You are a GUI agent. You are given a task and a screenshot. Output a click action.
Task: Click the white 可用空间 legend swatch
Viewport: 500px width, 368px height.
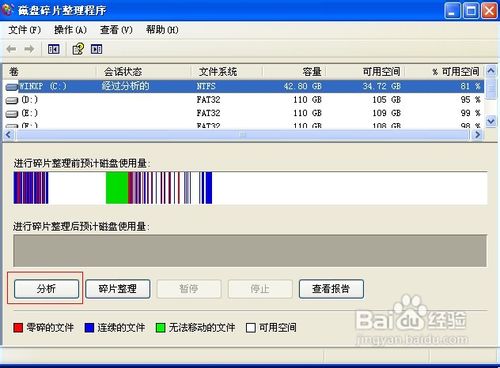click(x=250, y=328)
